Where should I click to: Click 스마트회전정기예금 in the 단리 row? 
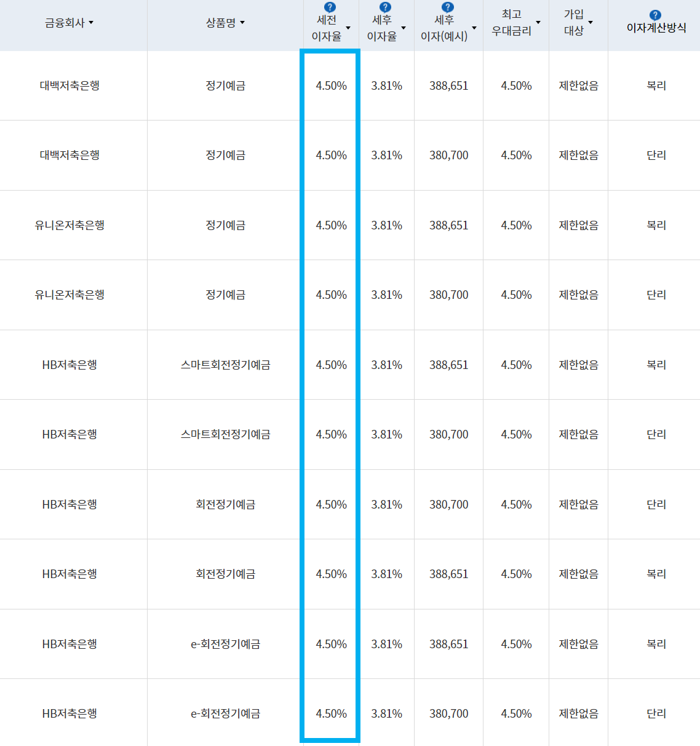[226, 434]
